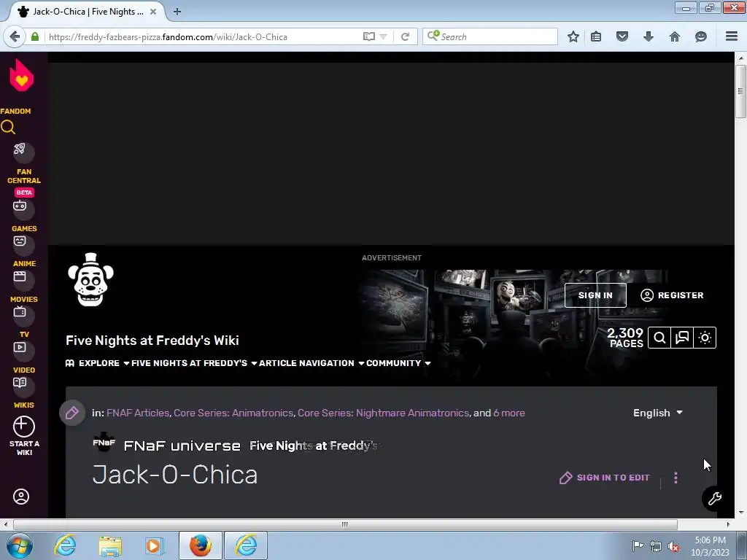Screen dimensions: 747x560
Task: Click Sign In To Edit link
Action: click(604, 478)
